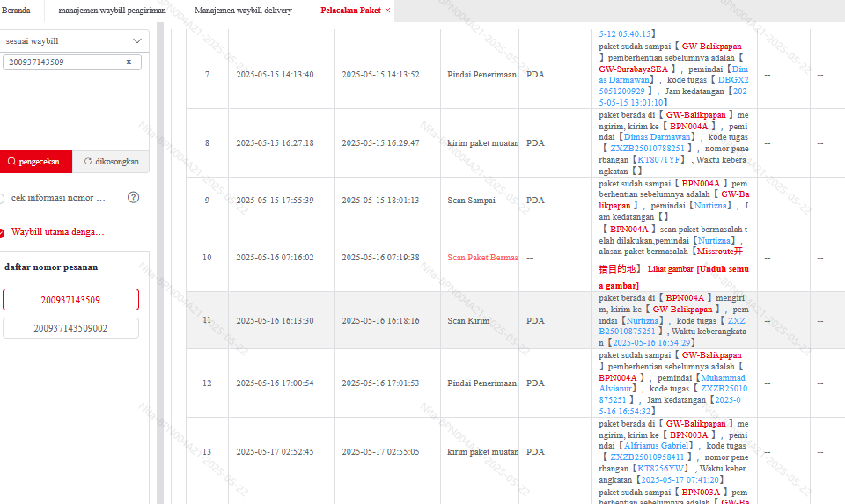Click Muhammad Alvianur scanner link
The image size is (845, 504).
click(x=672, y=383)
